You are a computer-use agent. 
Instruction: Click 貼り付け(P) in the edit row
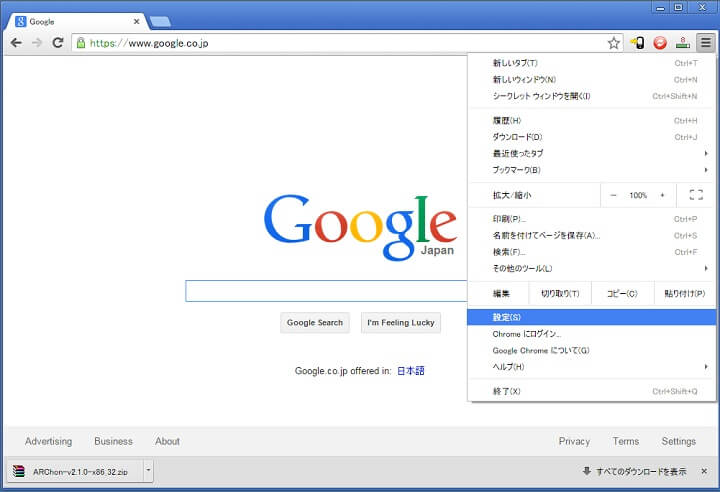tap(685, 294)
